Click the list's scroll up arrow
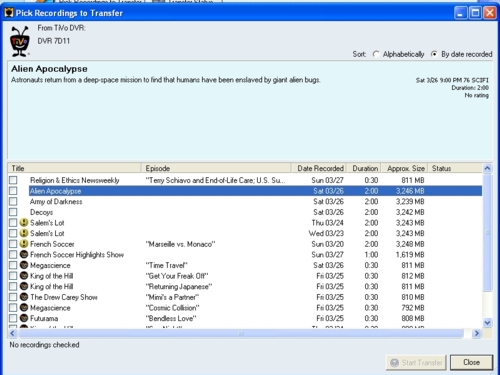This screenshot has height=375, width=500. pos(487,168)
